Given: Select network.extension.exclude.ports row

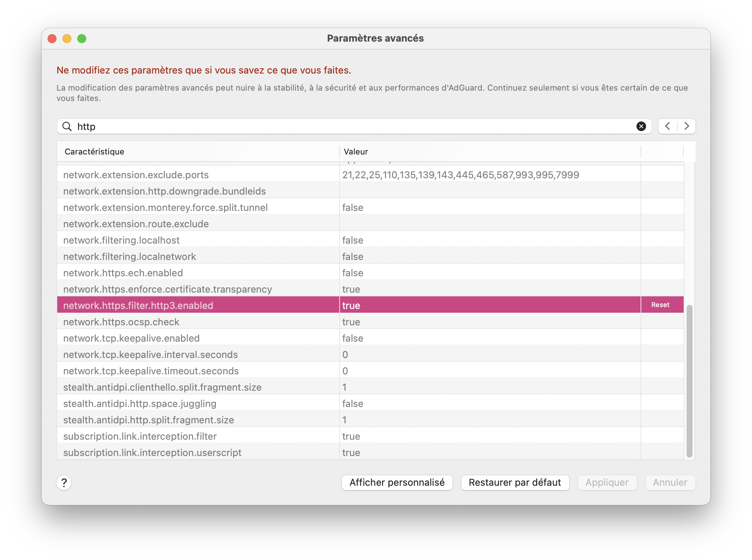Looking at the screenshot, I should pos(370,175).
